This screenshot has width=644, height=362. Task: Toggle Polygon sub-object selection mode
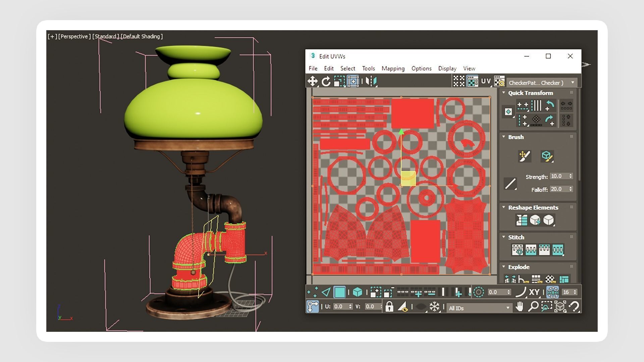[x=339, y=292]
